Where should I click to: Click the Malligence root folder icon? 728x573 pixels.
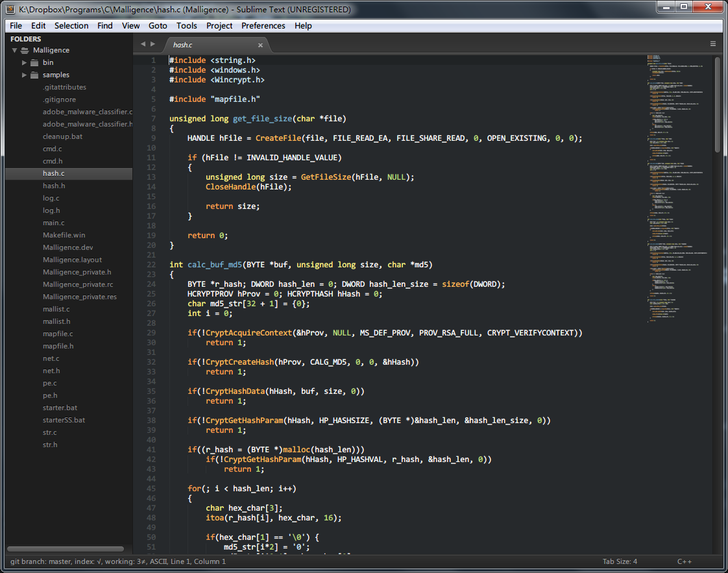tap(25, 51)
